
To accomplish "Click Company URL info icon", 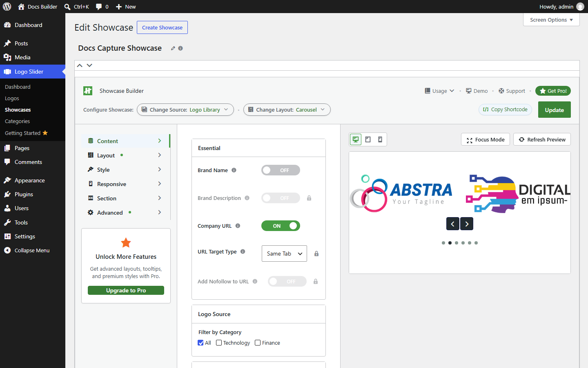I will [x=238, y=226].
